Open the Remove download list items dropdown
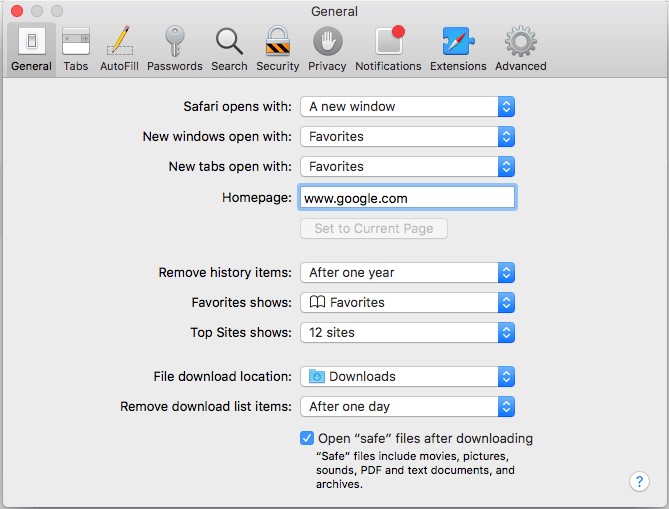The width and height of the screenshot is (669, 509). click(407, 407)
